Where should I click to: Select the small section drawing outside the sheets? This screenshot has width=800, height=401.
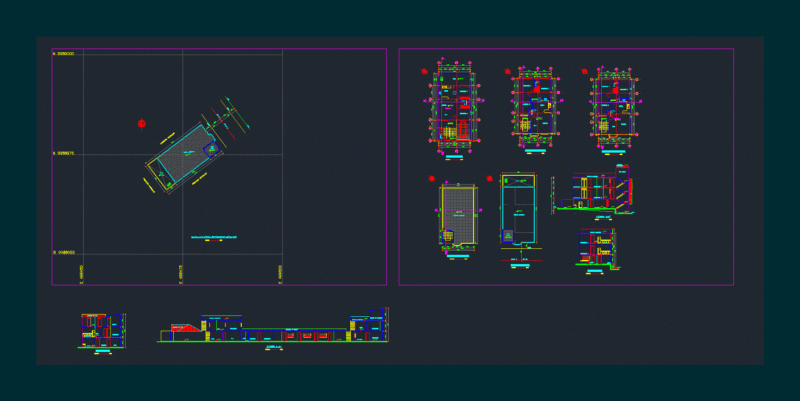tap(102, 332)
